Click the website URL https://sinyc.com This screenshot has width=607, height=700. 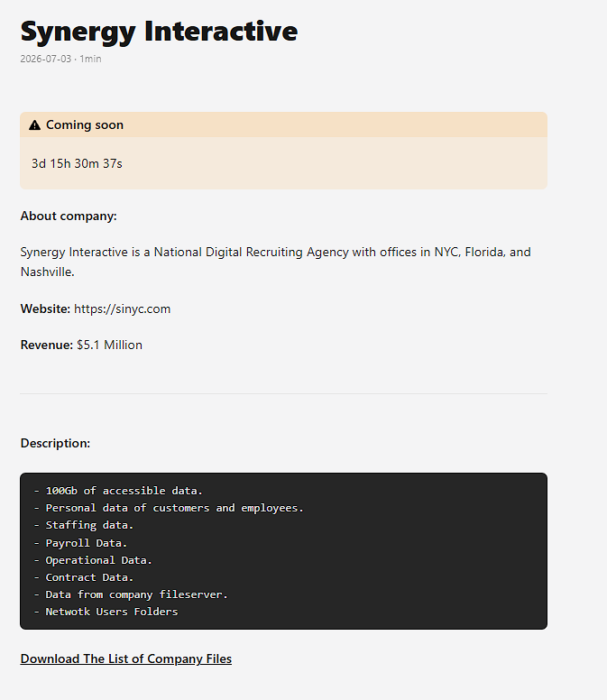(123, 309)
